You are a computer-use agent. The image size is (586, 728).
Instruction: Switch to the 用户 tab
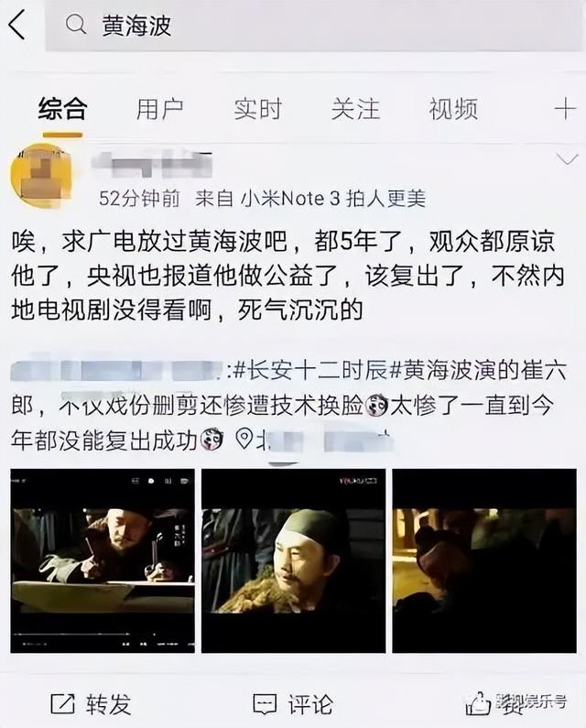coord(159,110)
